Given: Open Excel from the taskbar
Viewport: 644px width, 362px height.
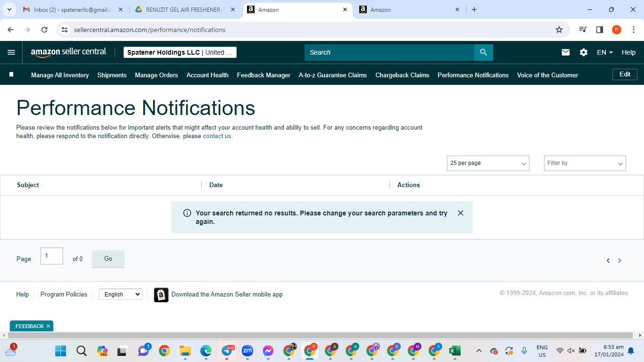Looking at the screenshot, I should (x=454, y=351).
